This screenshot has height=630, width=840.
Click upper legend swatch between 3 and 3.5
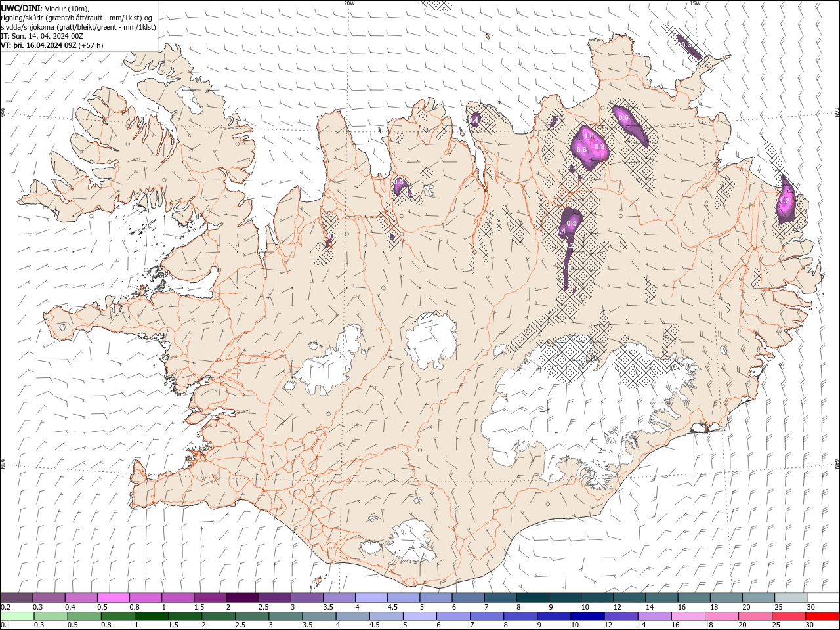(306, 597)
